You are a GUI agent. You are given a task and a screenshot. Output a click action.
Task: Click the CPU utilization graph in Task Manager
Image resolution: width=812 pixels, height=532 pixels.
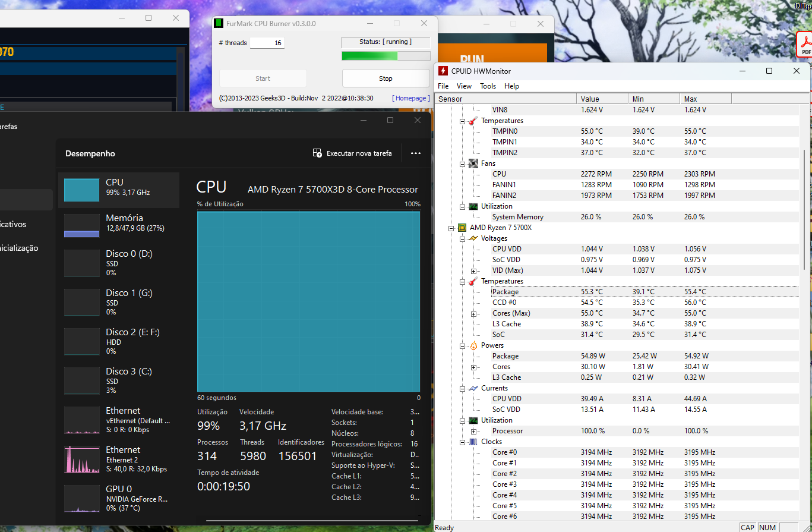click(x=308, y=300)
